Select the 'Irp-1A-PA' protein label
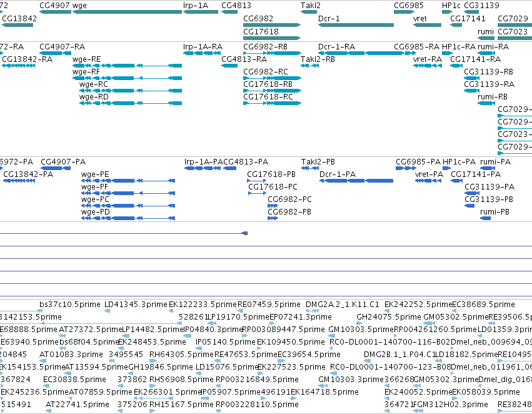The width and height of the screenshot is (532, 414). tap(204, 162)
